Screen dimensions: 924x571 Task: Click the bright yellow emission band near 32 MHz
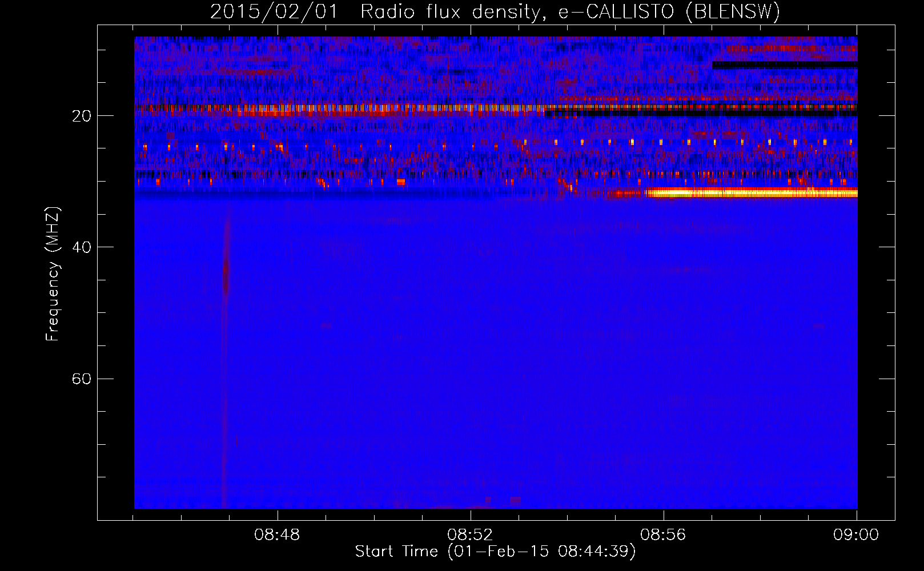(751, 193)
